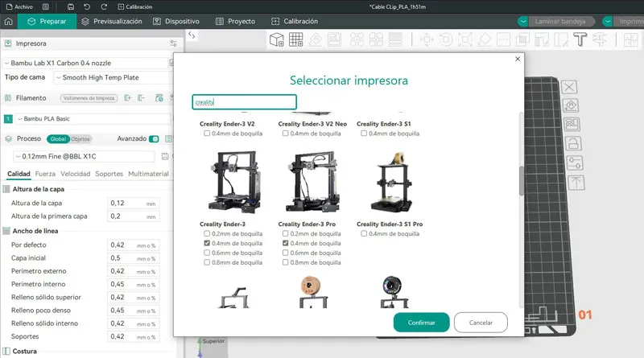Click the Volúmenes de limpieza button

pyautogui.click(x=89, y=98)
